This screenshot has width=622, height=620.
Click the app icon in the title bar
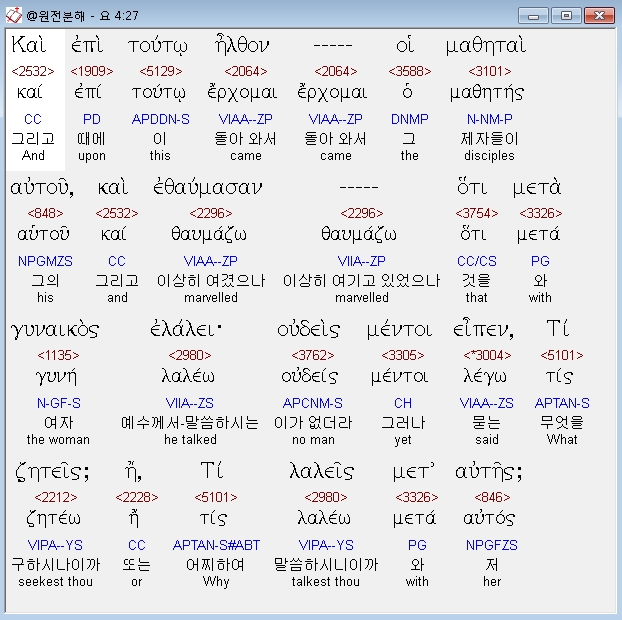[x=13, y=15]
